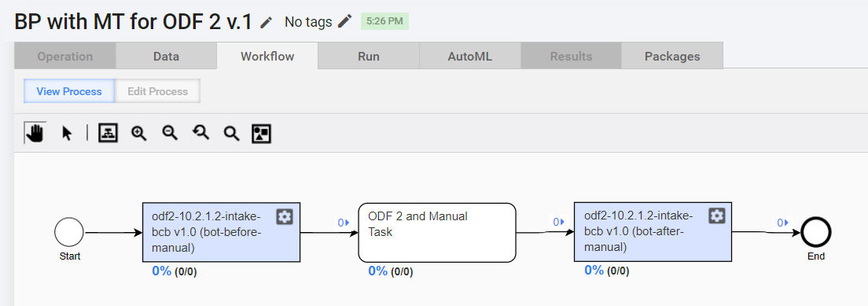Select the End event circle
The width and height of the screenshot is (868, 306).
(x=816, y=233)
